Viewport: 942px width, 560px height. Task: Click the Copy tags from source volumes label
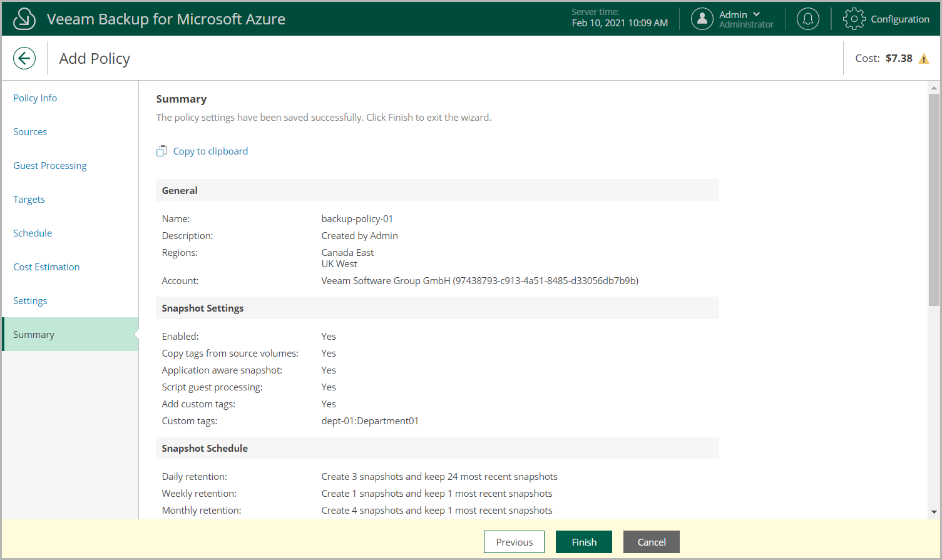230,354
